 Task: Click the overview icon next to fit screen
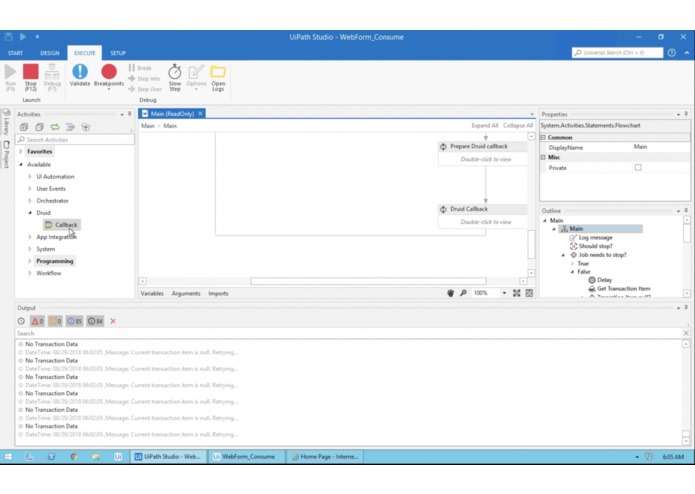529,293
